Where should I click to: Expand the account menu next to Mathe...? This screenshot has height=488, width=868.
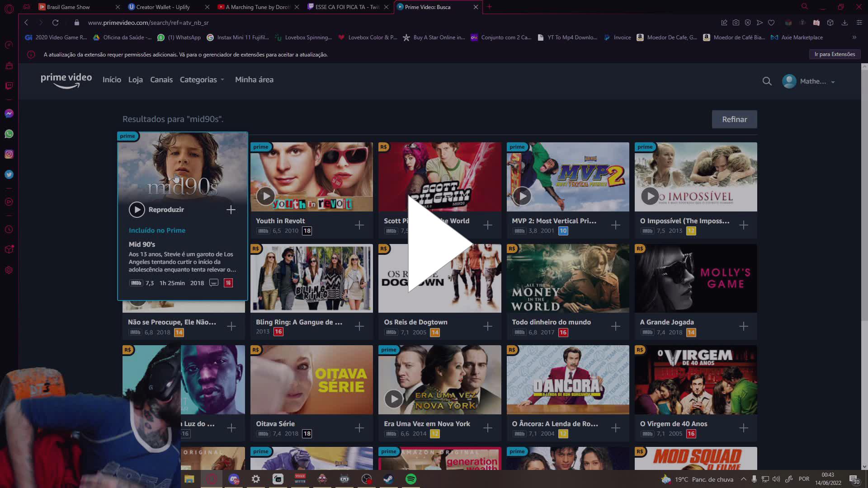(x=833, y=82)
